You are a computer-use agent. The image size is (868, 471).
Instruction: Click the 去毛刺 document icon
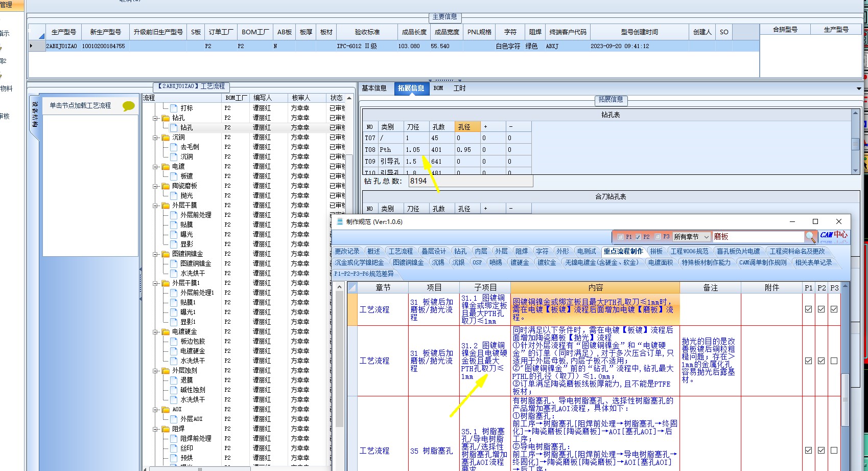(174, 147)
